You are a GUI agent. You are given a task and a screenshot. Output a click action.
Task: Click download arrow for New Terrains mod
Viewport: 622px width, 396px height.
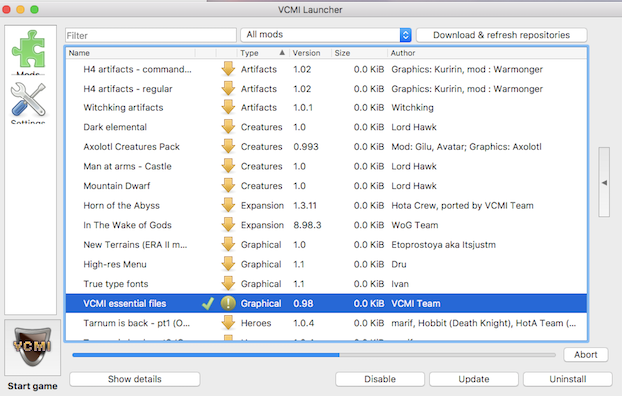coord(228,244)
